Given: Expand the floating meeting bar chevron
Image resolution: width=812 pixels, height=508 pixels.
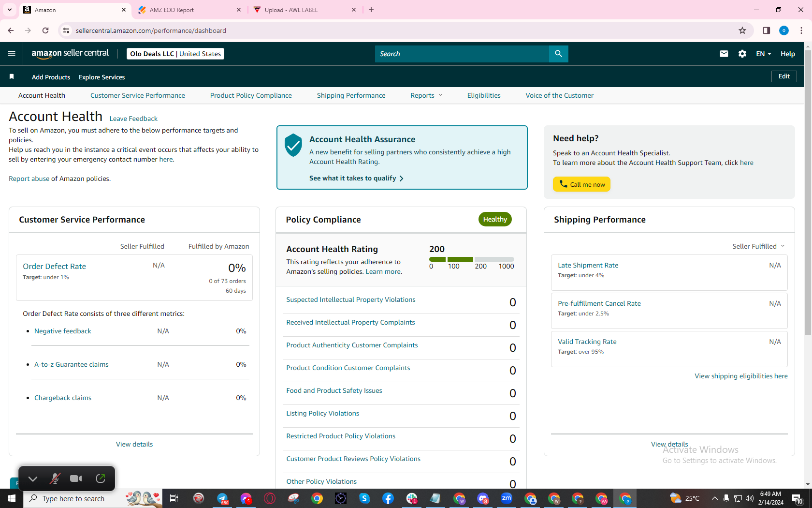Looking at the screenshot, I should click(x=33, y=478).
